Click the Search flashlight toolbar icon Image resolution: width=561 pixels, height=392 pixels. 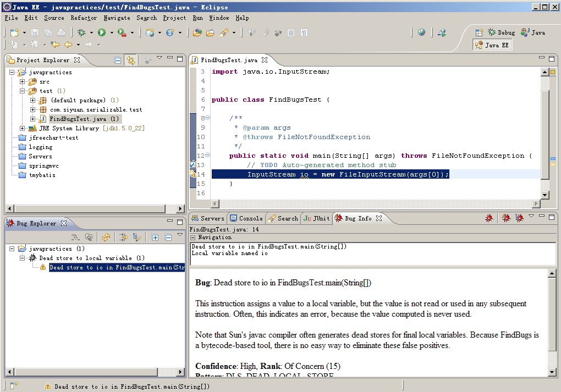[224, 32]
